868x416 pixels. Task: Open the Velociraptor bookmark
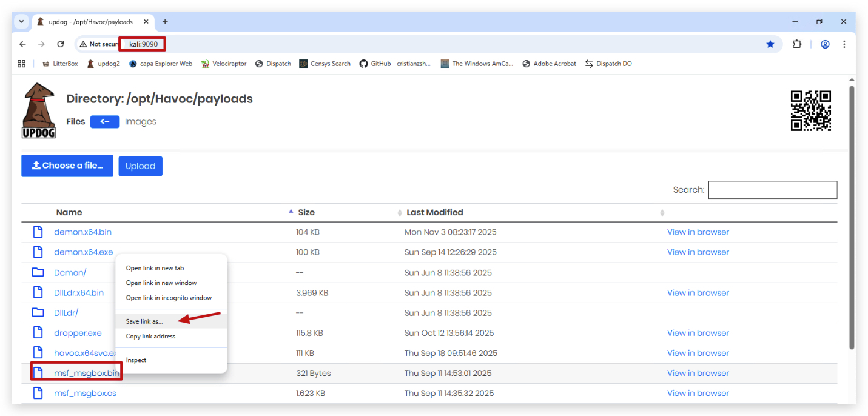point(224,64)
